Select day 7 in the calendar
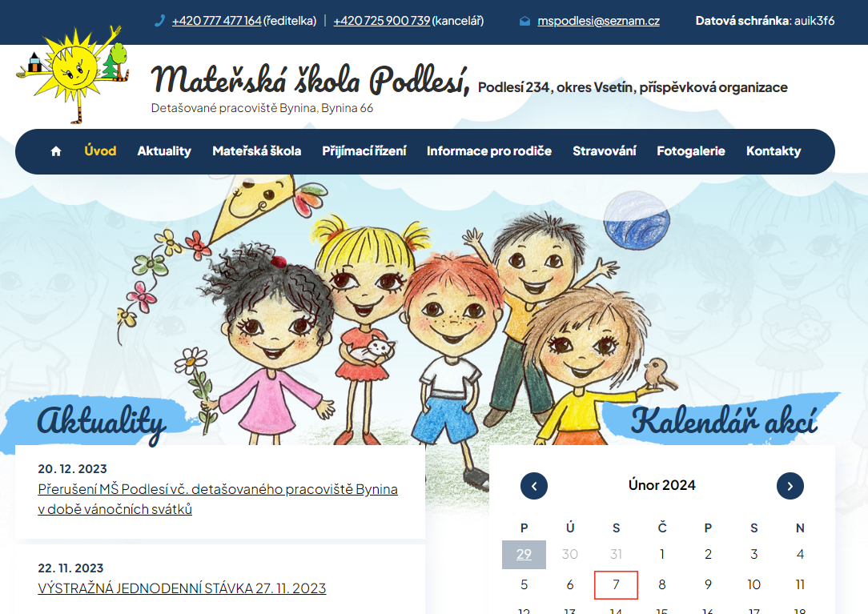 pos(616,585)
